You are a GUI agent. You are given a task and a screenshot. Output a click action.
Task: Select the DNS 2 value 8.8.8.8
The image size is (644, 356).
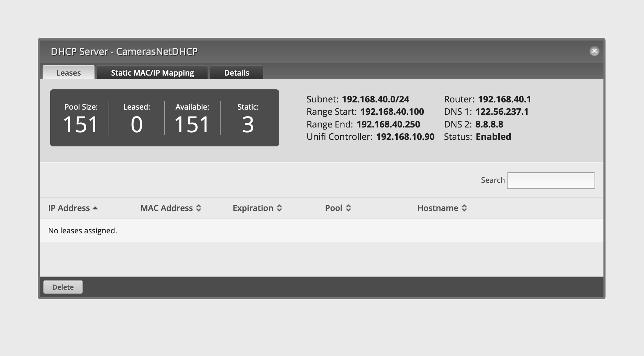point(489,124)
